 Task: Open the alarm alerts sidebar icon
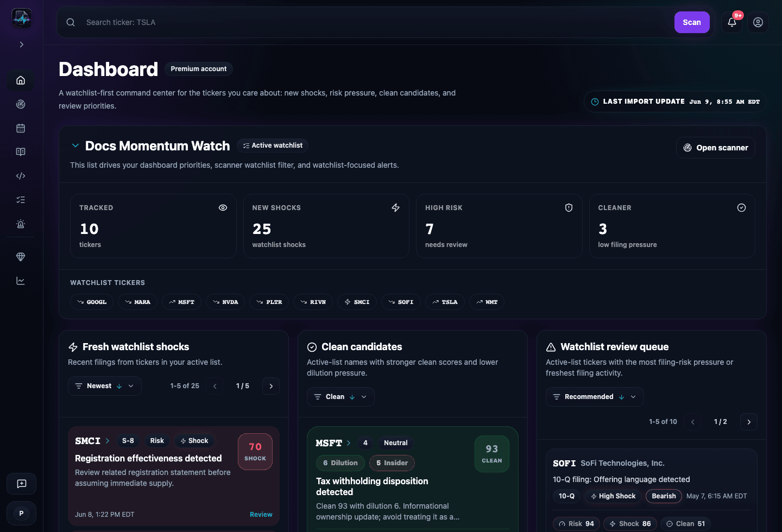coord(21,224)
